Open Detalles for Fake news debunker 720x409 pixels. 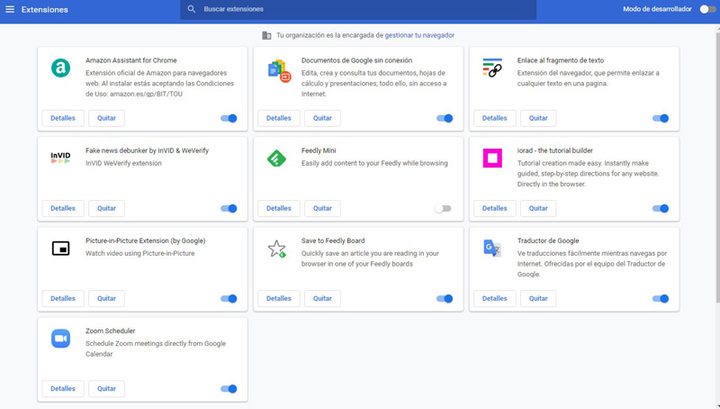pyautogui.click(x=63, y=208)
